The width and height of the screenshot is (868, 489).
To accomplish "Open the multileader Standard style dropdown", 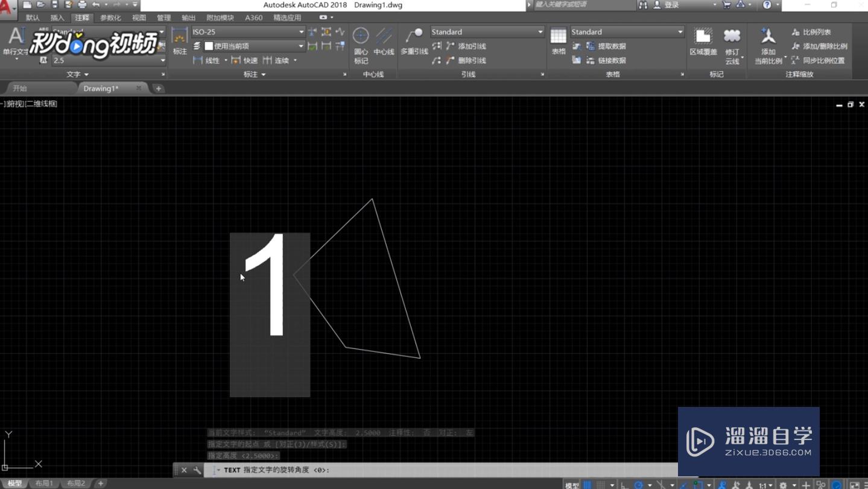I will click(487, 32).
